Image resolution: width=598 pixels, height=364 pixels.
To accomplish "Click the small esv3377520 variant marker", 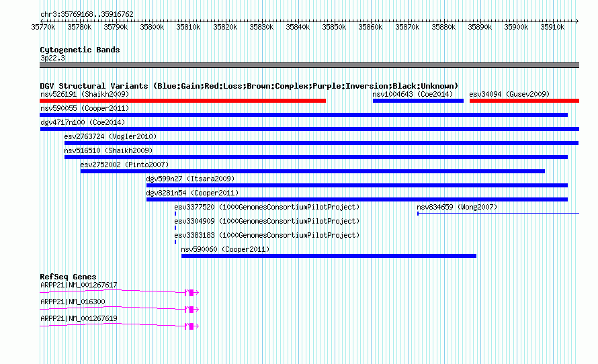I will pos(175,214).
